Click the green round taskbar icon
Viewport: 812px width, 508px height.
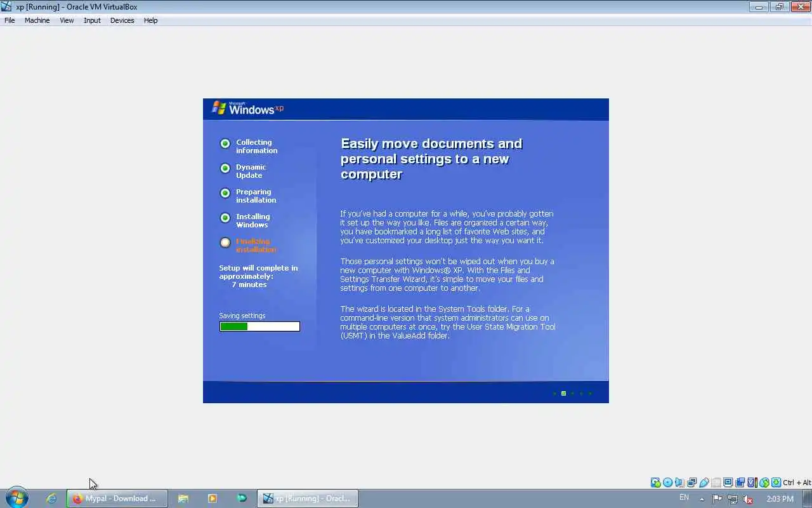coord(242,498)
